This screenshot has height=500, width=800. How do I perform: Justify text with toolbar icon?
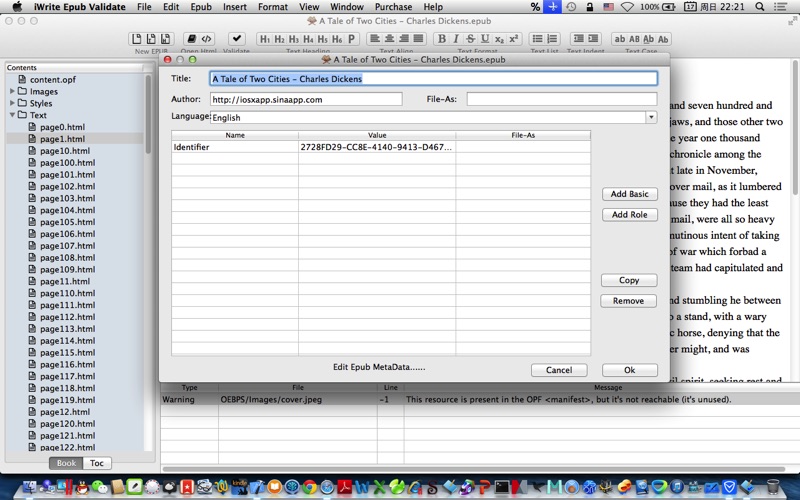(418, 39)
